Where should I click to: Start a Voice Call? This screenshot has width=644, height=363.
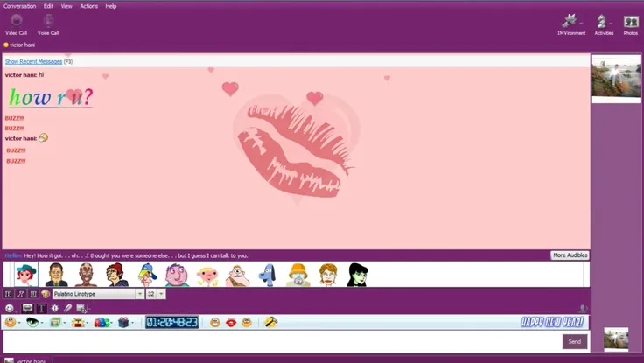tap(48, 24)
